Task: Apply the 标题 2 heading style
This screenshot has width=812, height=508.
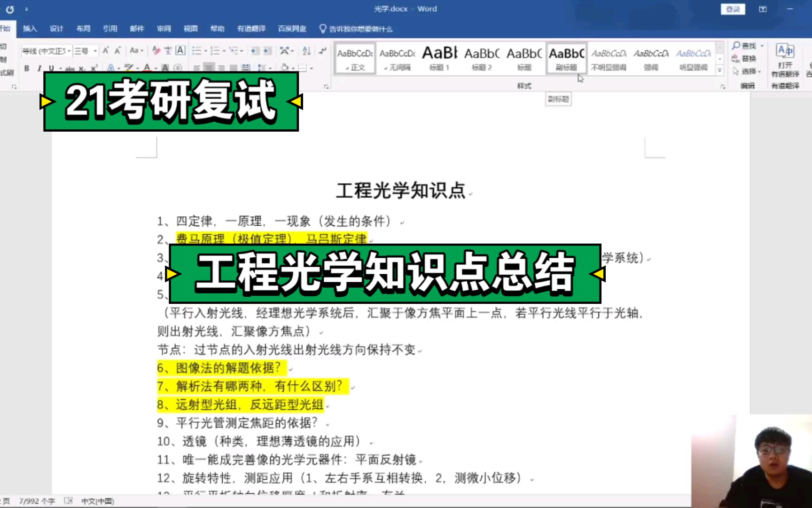Action: pyautogui.click(x=482, y=59)
